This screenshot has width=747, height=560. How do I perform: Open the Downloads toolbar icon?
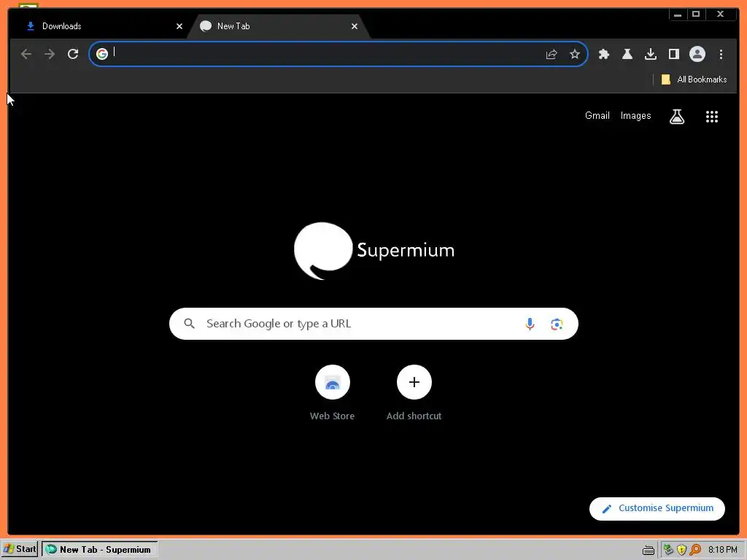(x=651, y=54)
